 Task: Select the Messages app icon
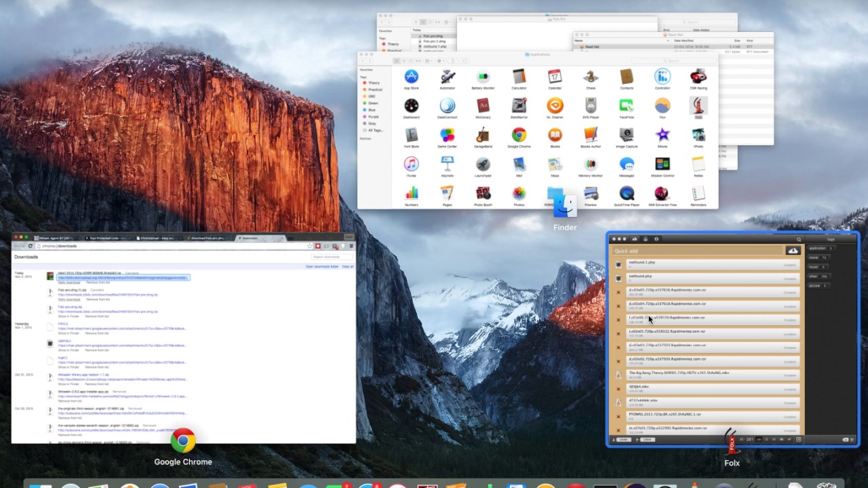pos(627,164)
